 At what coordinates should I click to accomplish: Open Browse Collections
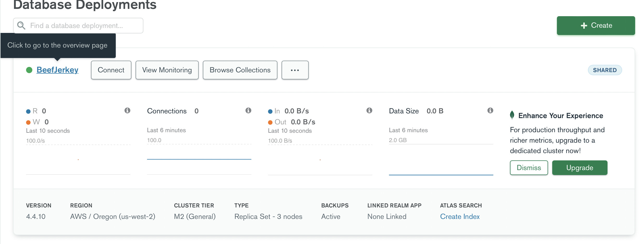240,70
